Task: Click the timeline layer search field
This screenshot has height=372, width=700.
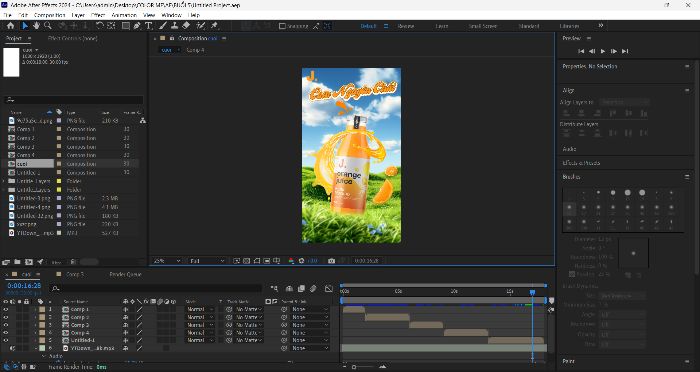Action: pos(155,288)
